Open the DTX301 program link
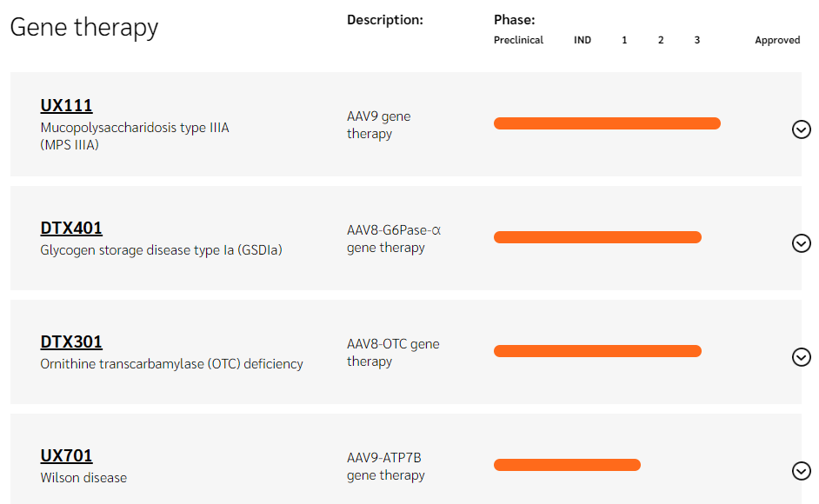The width and height of the screenshot is (819, 504). 71,342
